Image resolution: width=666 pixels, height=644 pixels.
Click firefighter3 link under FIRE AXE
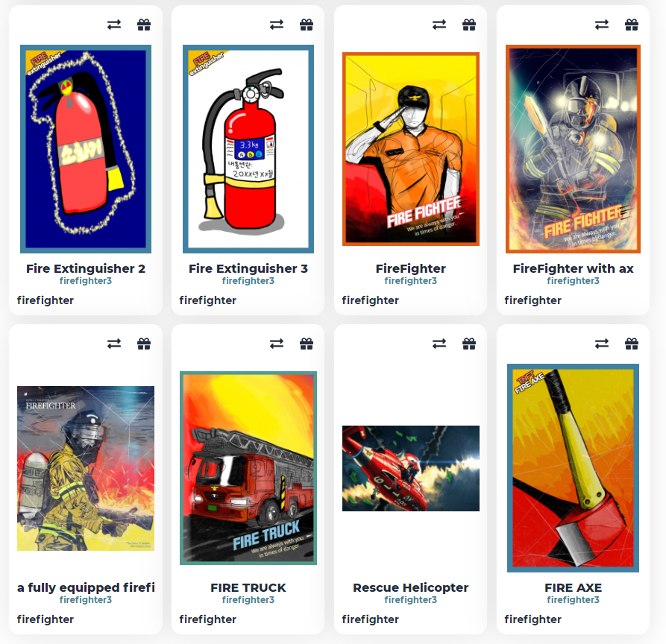click(x=573, y=600)
